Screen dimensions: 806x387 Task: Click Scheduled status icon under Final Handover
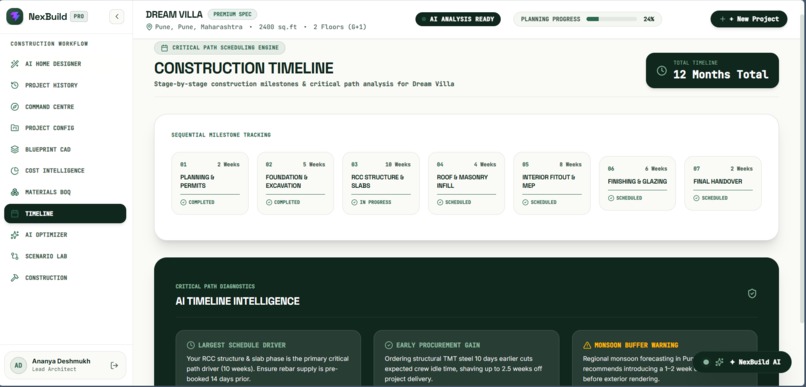pos(697,198)
